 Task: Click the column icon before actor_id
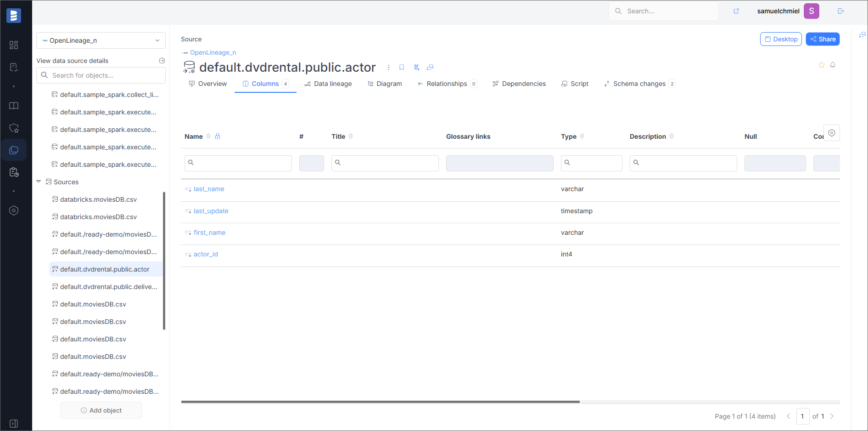pos(188,255)
